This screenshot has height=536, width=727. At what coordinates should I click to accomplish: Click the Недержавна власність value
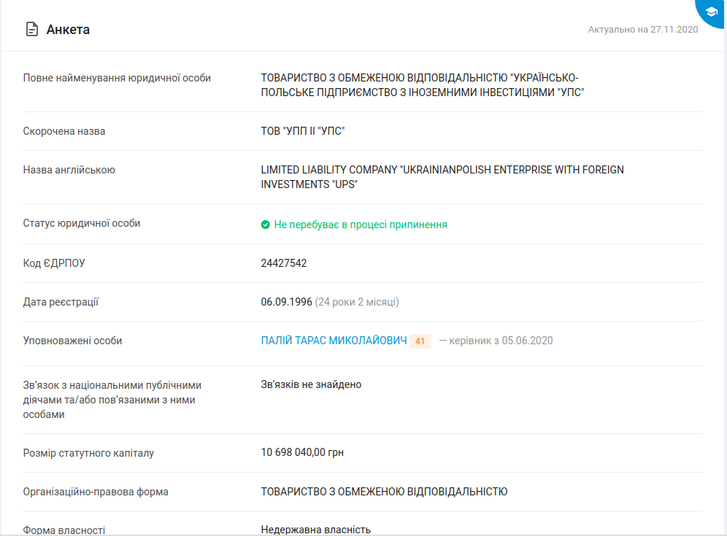[x=316, y=530]
